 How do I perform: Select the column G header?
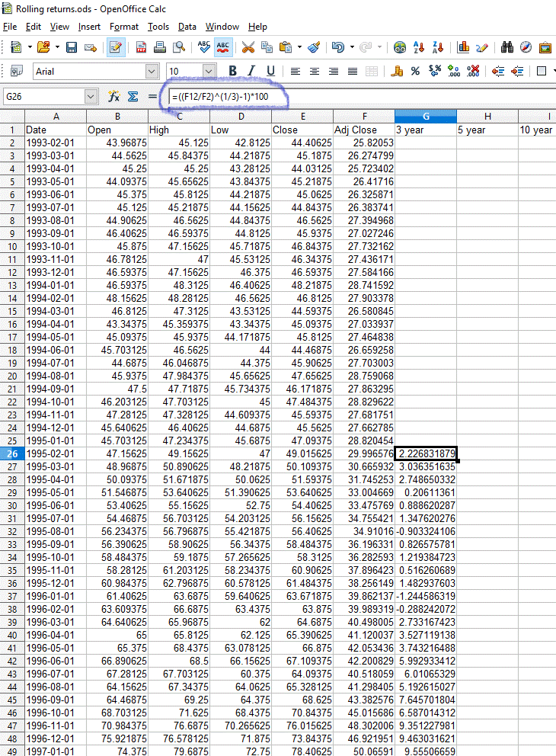426,116
